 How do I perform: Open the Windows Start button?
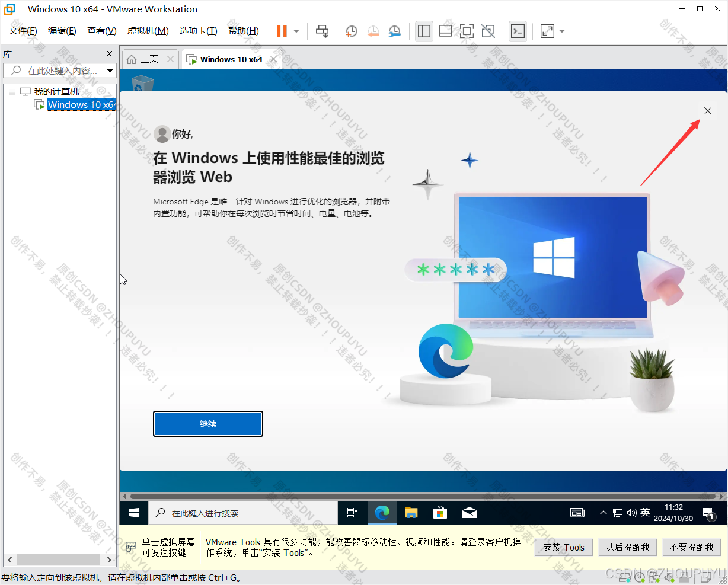click(x=134, y=513)
